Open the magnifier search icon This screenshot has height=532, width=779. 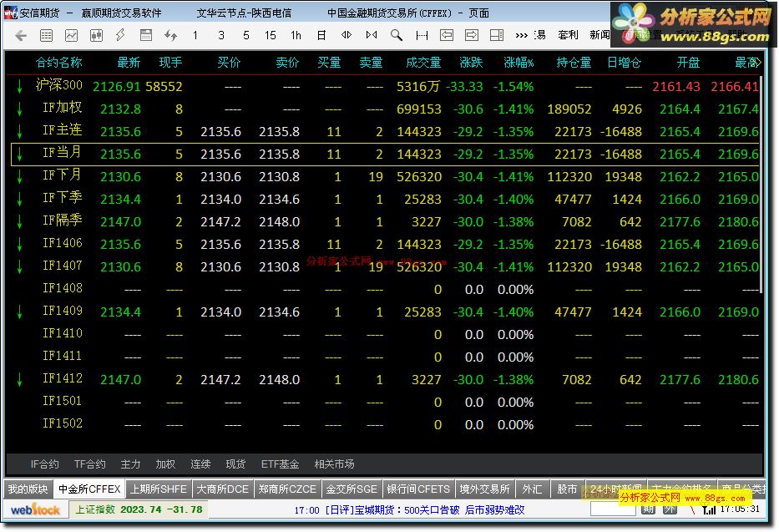(x=397, y=35)
